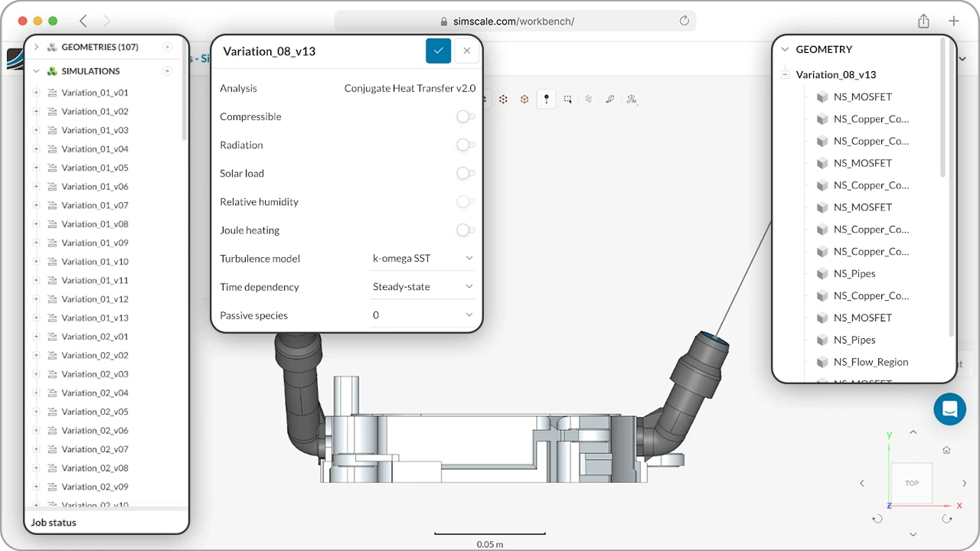Select the mesh vertices display icon
The image size is (980, 551).
click(504, 99)
